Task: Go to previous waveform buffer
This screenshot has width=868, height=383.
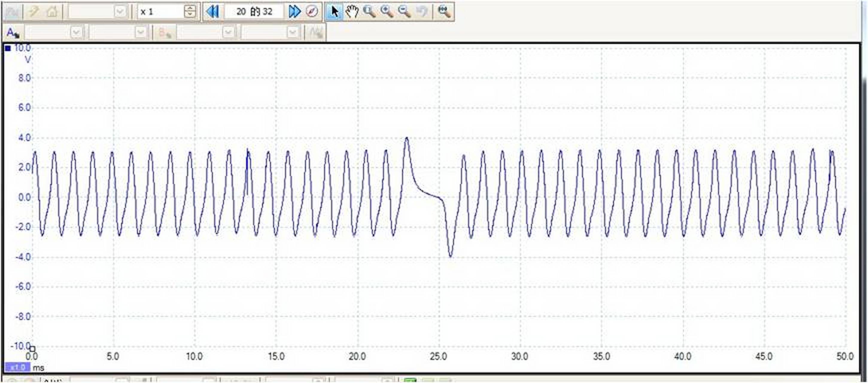Action: pos(213,12)
